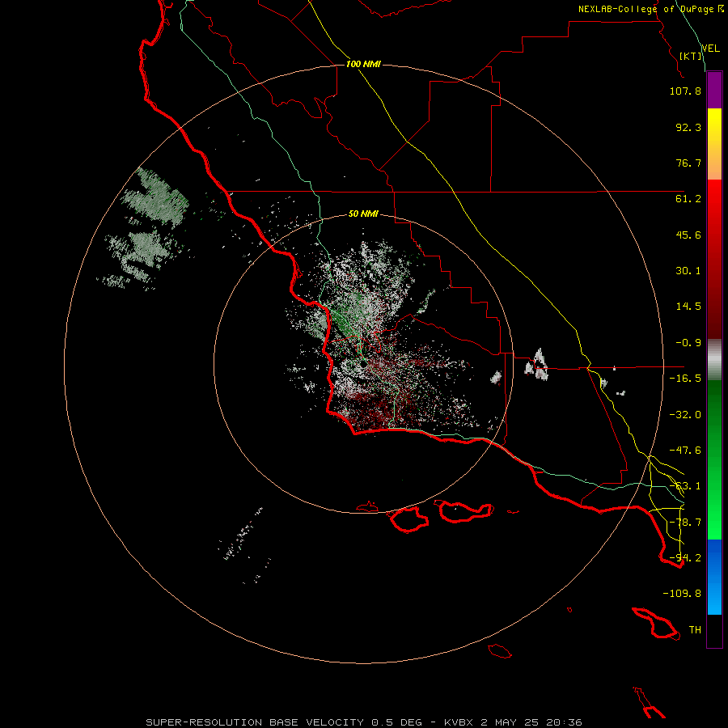Click the purple segment of the velocity color bar
Screen dimensions: 728x728
(x=714, y=90)
